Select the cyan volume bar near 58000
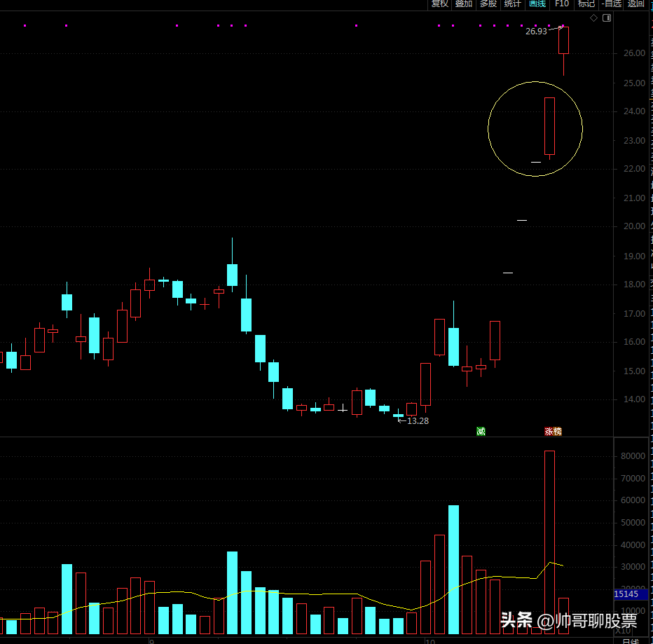The height and width of the screenshot is (644, 653). coord(453,570)
